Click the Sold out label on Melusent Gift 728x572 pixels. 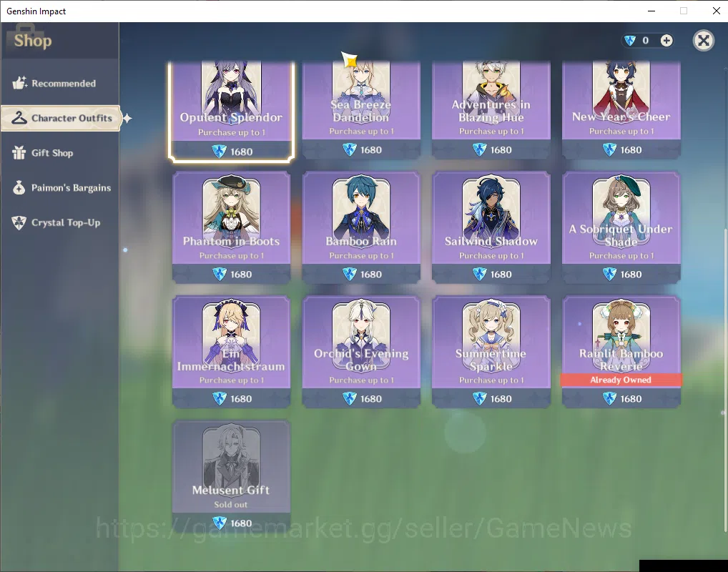click(x=231, y=505)
